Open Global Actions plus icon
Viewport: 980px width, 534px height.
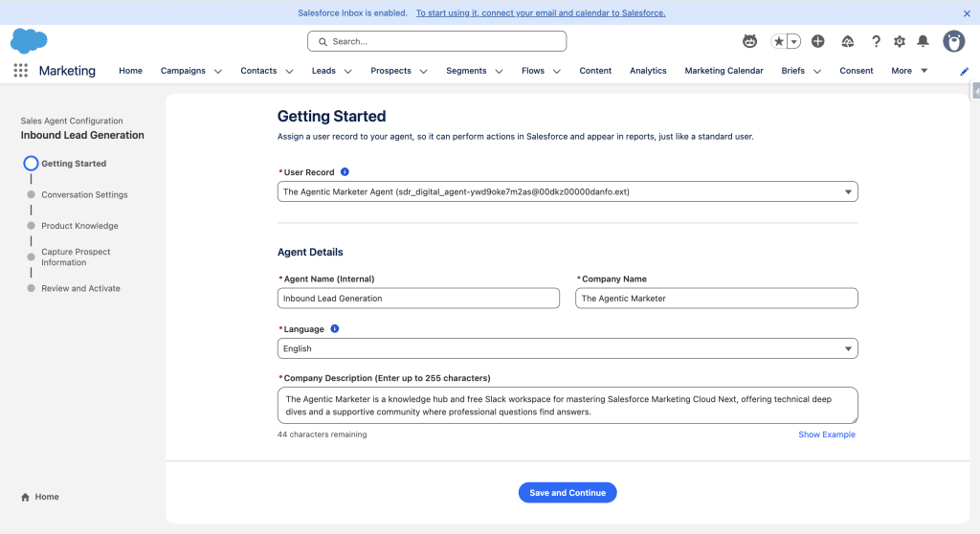click(x=817, y=41)
